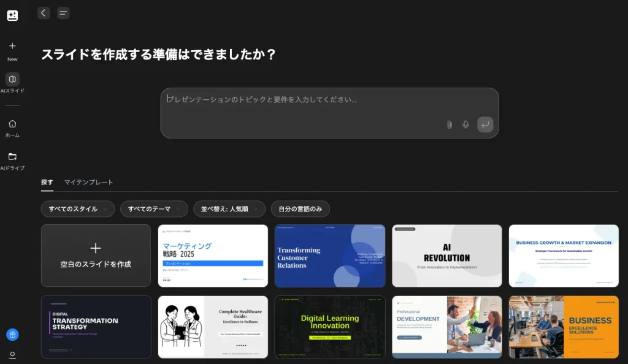
Task: Create a blank slide with 空白のスライドを作成
Action: (95, 256)
